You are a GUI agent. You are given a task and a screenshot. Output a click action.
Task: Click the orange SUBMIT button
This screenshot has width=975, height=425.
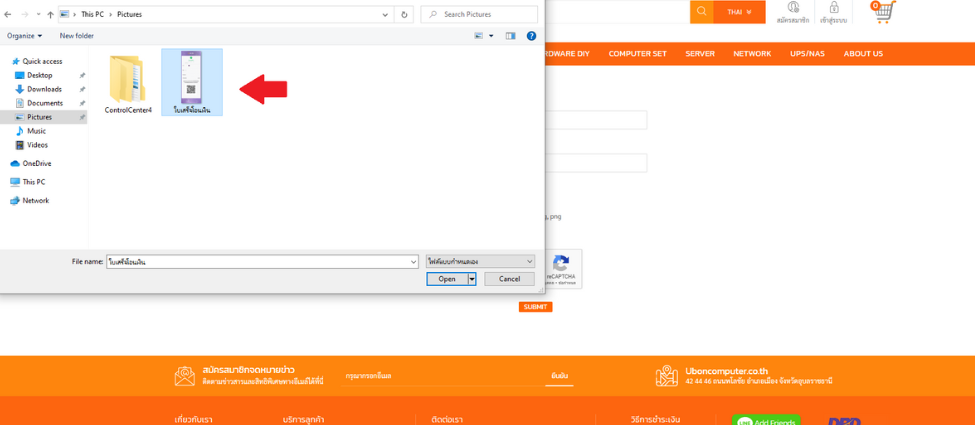click(535, 307)
